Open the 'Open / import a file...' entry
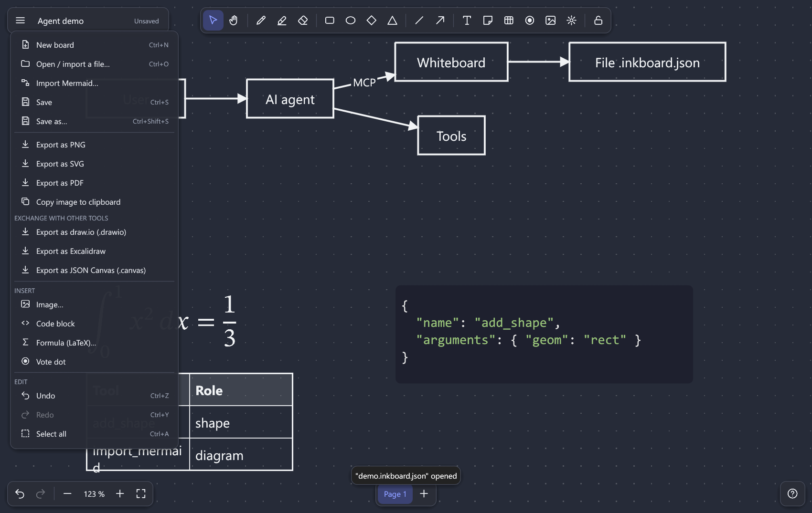The image size is (812, 513). tap(95, 64)
